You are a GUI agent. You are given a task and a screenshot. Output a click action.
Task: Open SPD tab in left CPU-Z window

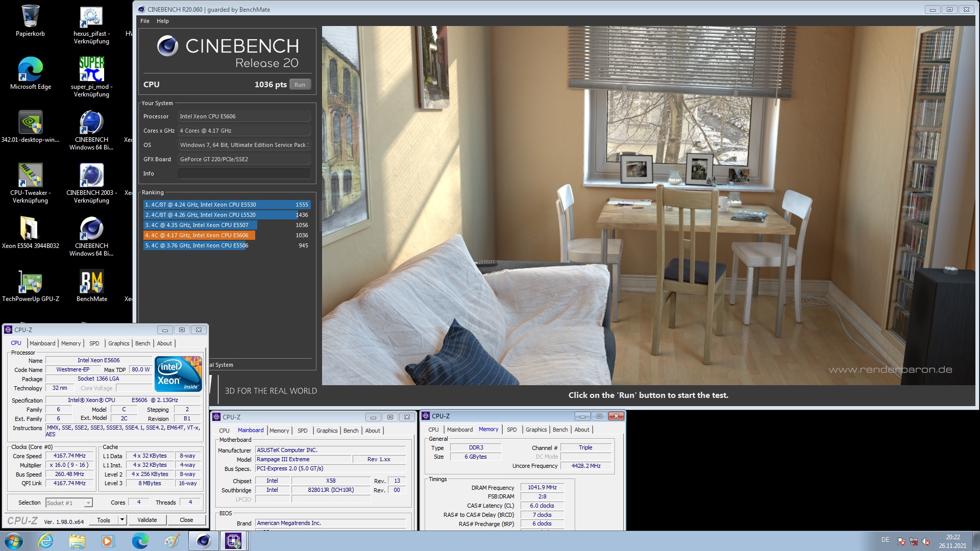pos(94,343)
